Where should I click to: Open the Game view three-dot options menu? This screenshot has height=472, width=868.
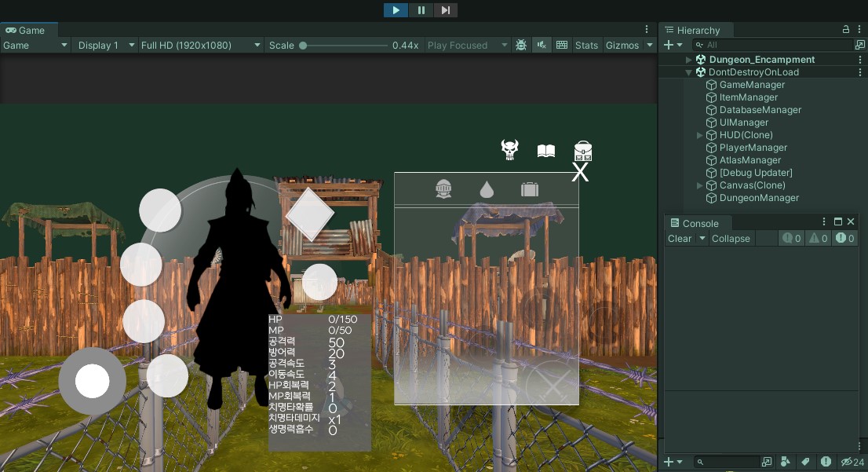647,29
